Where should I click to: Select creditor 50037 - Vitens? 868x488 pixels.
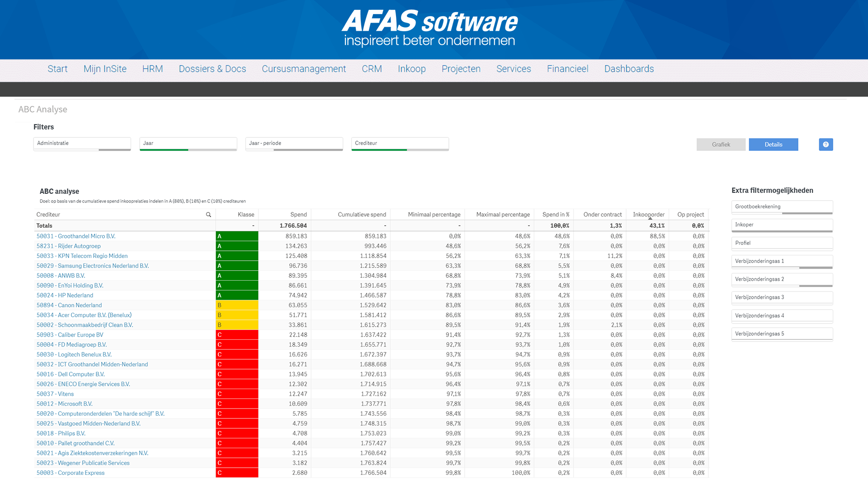[x=55, y=394]
